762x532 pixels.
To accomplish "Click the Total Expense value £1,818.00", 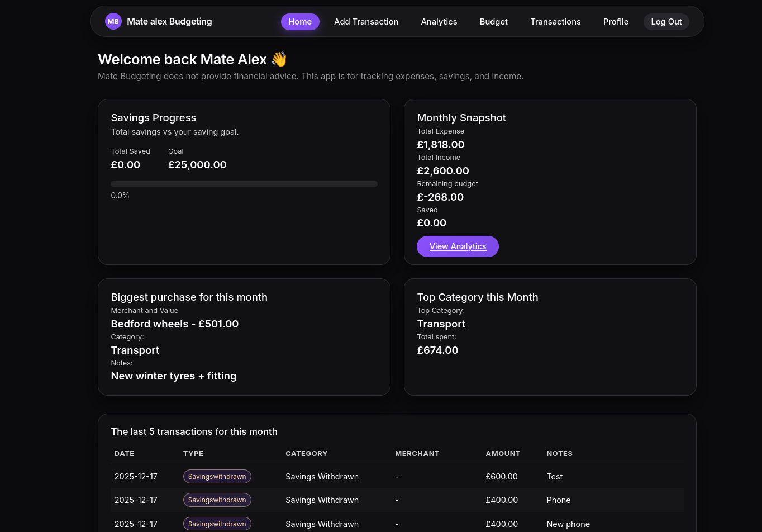I will coord(441,144).
